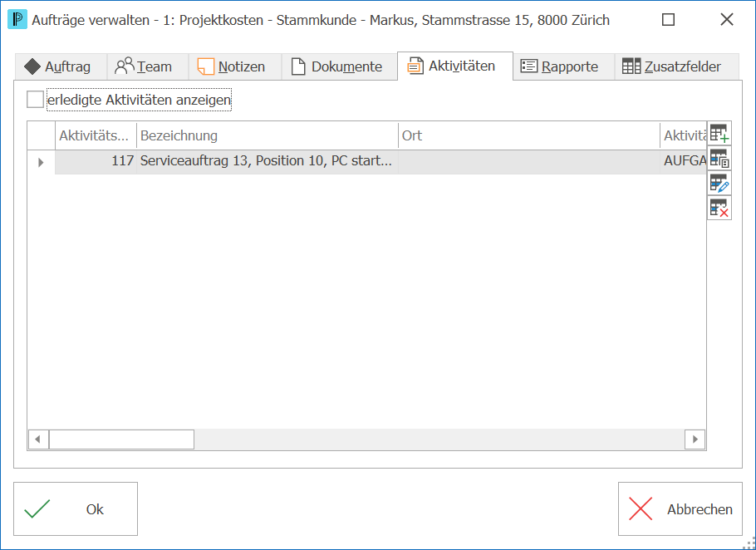Click the row indicator arrow of activity 117
Viewport: 756px width, 550px height.
[x=41, y=162]
